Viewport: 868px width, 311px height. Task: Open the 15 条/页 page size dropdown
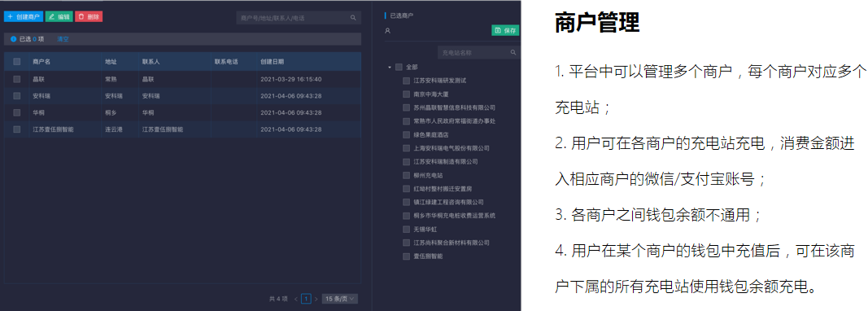tap(339, 299)
